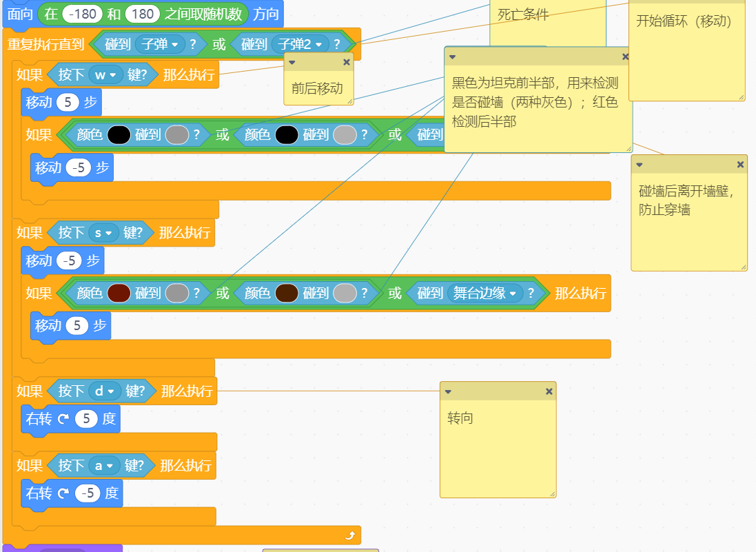
Task: Click second black swatch in w-key condition
Action: [x=287, y=135]
